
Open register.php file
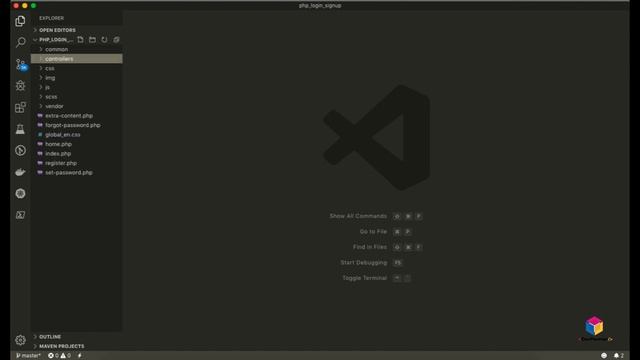77,163
